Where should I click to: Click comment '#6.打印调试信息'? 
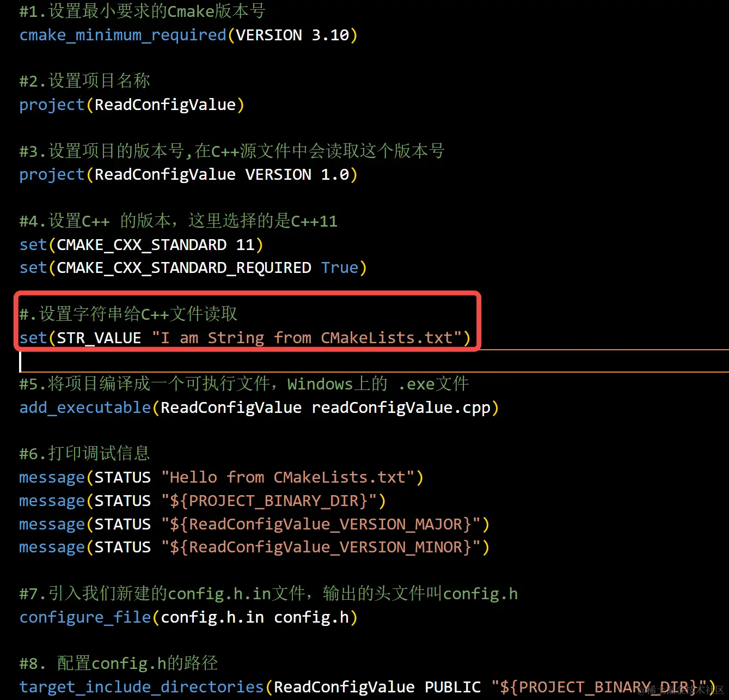point(84,454)
